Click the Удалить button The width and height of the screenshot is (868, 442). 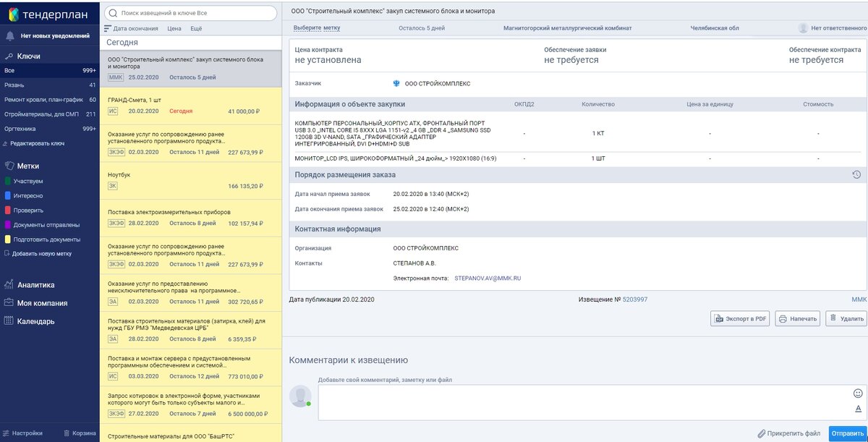coord(846,318)
